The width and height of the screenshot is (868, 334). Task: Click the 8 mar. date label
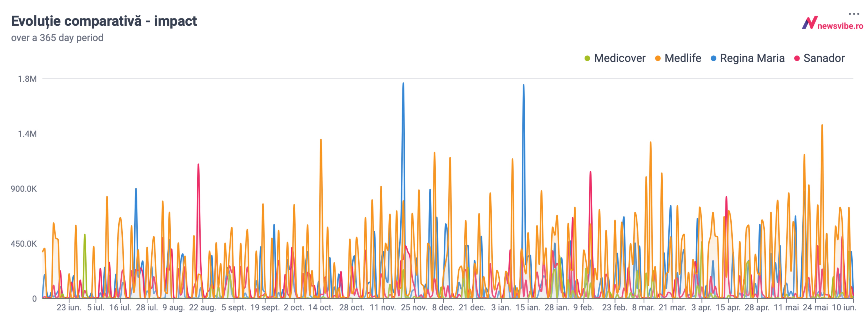pos(644,307)
